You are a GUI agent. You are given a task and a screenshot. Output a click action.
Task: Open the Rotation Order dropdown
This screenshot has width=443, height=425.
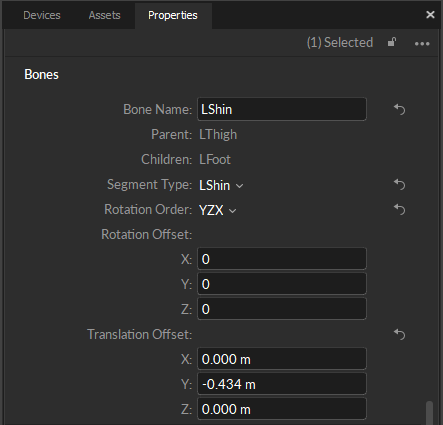[218, 210]
